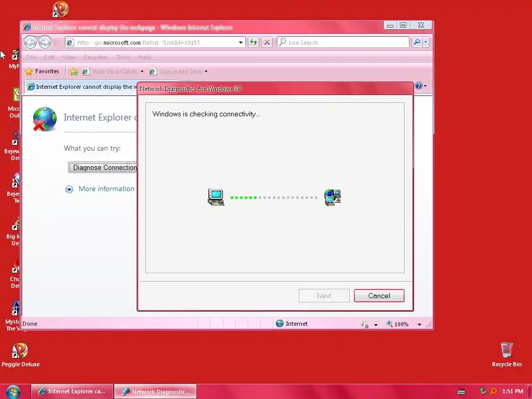This screenshot has width=532, height=399.
Task: Open the recent pages dropdown arrow
Action: [56, 43]
